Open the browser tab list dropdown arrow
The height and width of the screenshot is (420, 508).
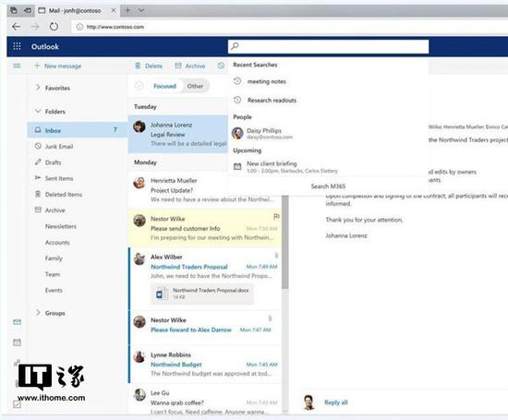[x=141, y=10]
